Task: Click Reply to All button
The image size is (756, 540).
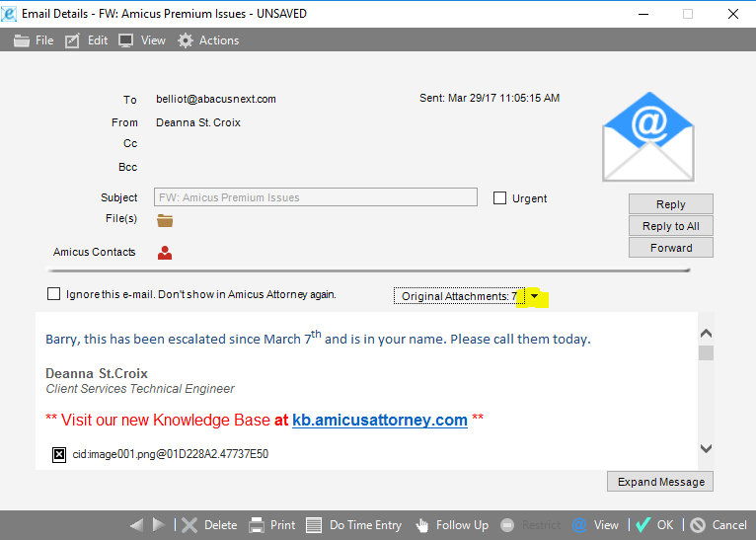Action: [x=671, y=226]
